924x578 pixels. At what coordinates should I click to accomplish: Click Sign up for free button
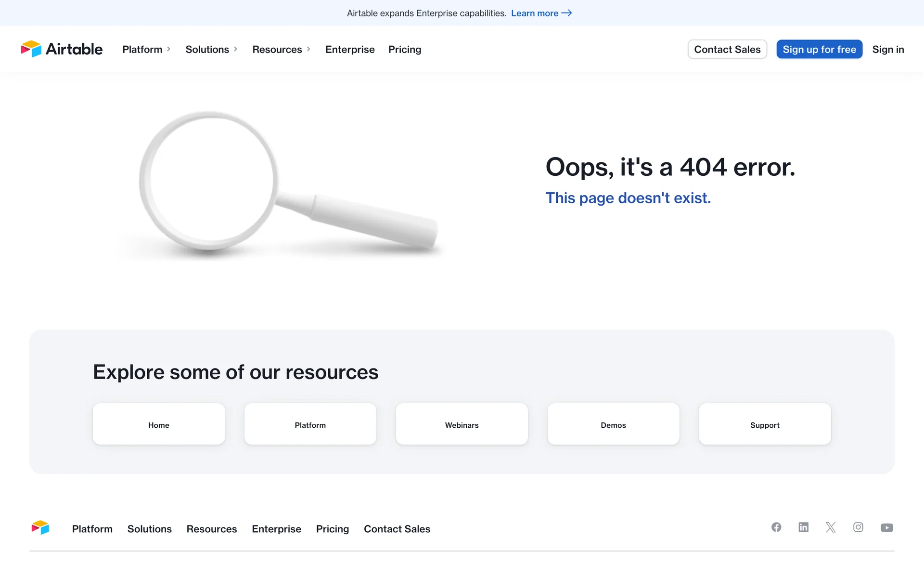tap(819, 50)
